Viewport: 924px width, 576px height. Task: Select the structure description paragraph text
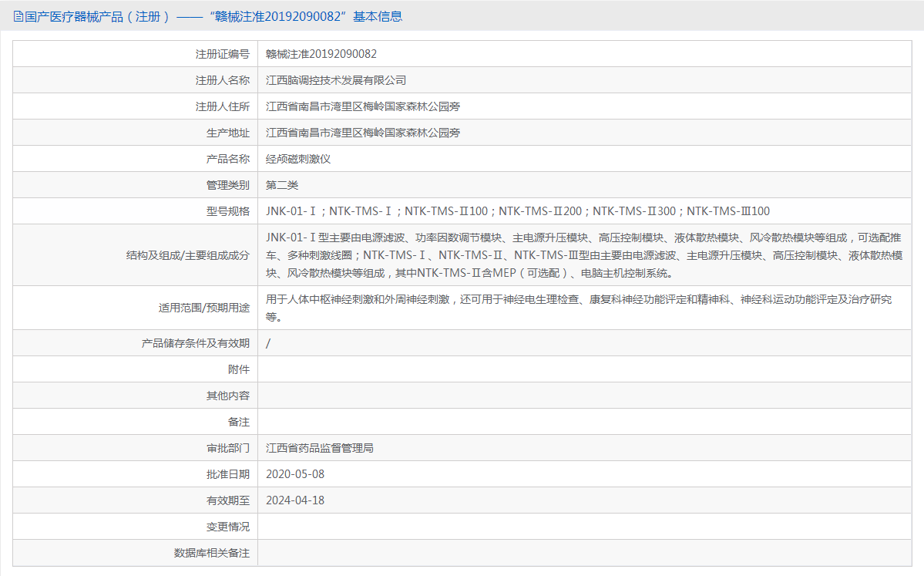click(x=584, y=255)
